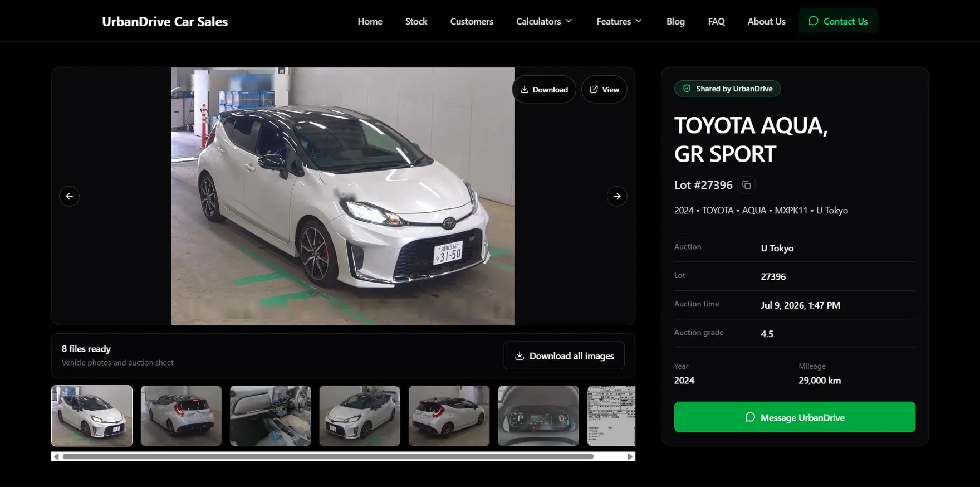Expand the Calculators dropdown
This screenshot has height=487, width=980.
click(544, 21)
